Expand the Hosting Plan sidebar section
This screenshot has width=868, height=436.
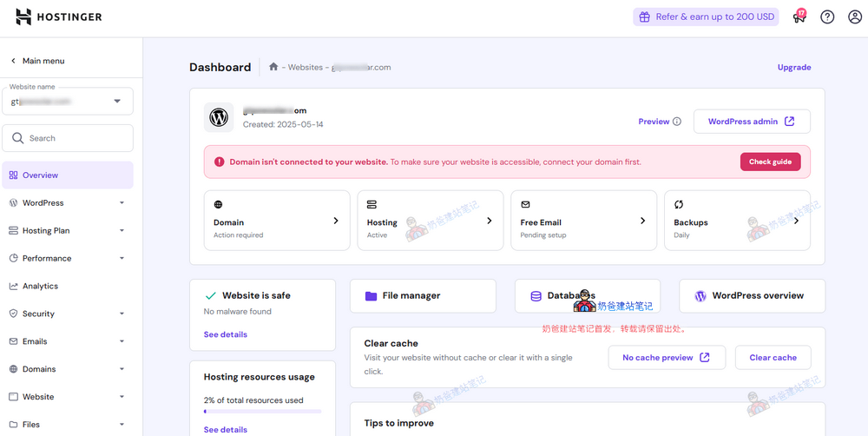(122, 230)
